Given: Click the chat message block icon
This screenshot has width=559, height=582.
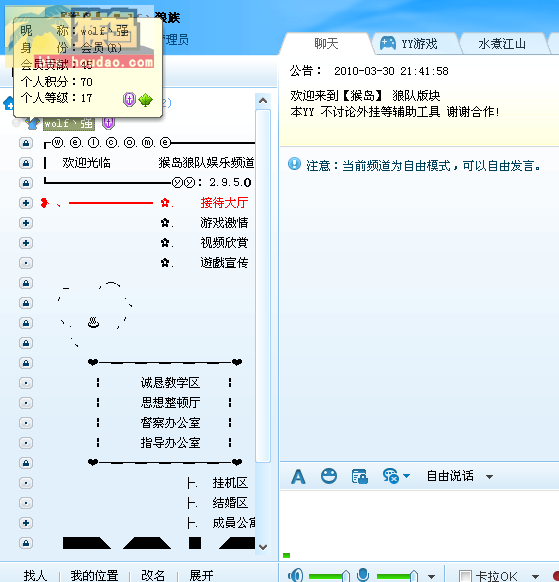Looking at the screenshot, I should tap(391, 476).
